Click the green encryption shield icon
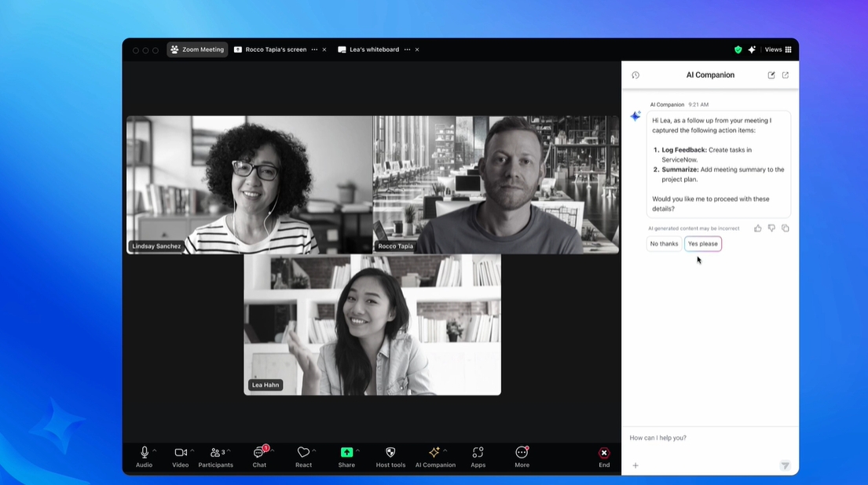Screen dimensions: 868x485 pos(738,49)
